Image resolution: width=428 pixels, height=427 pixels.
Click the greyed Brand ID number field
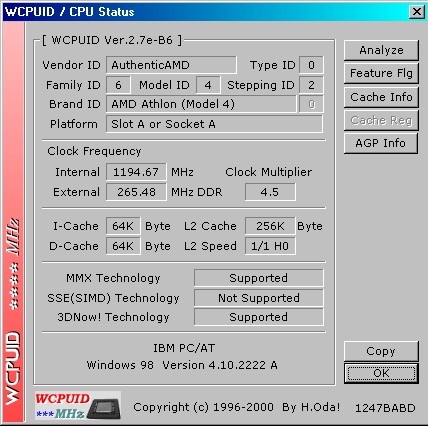311,104
